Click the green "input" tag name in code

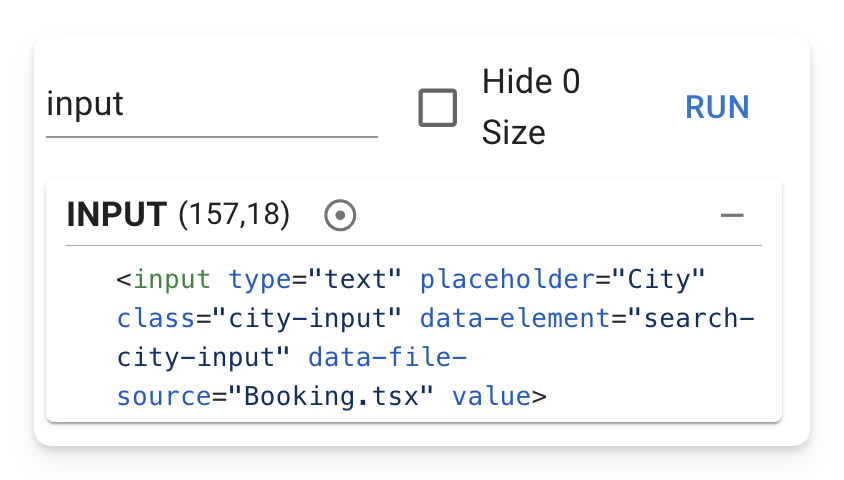pyautogui.click(x=172, y=279)
